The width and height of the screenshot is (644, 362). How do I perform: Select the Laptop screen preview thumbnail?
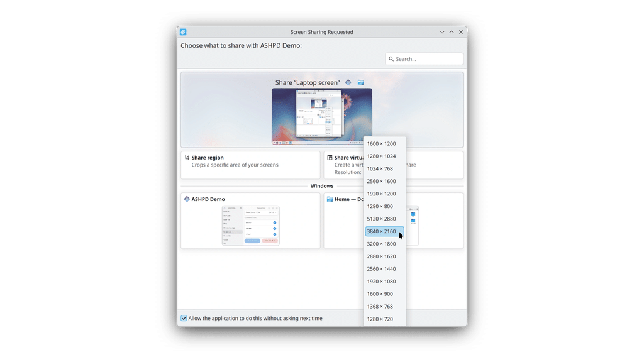(x=322, y=116)
